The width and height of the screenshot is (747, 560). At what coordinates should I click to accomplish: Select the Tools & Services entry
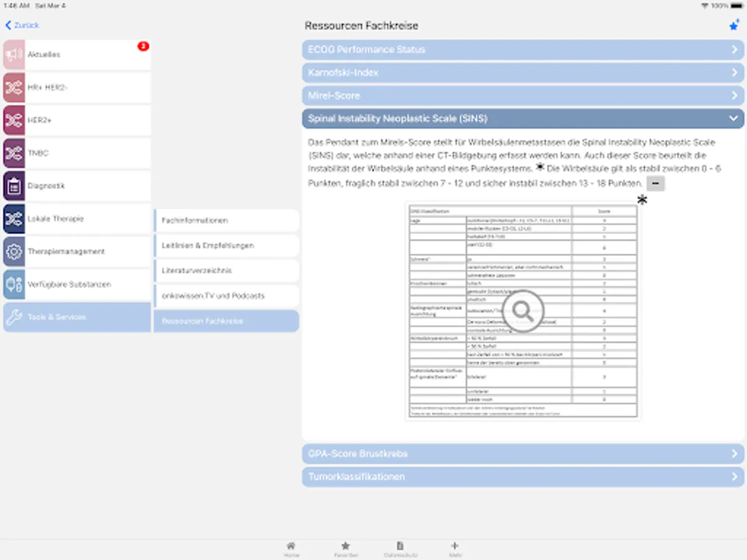[77, 317]
